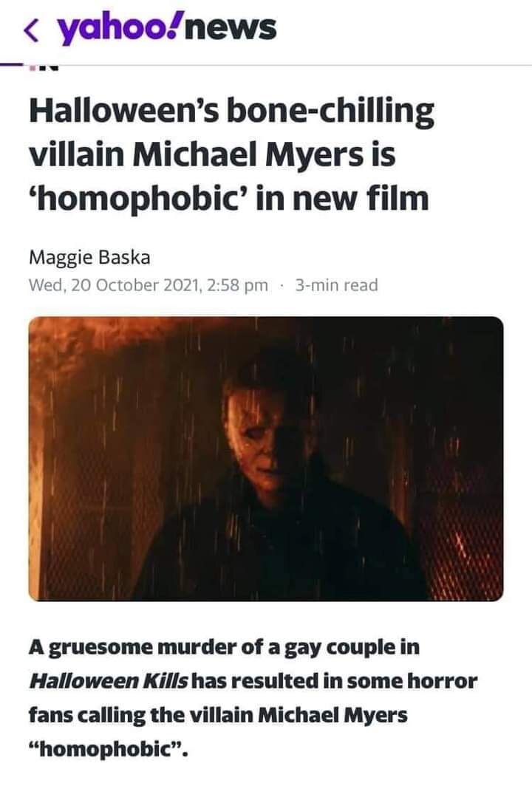Tap the purple back chevron arrow
The height and width of the screenshot is (789, 532).
click(32, 31)
